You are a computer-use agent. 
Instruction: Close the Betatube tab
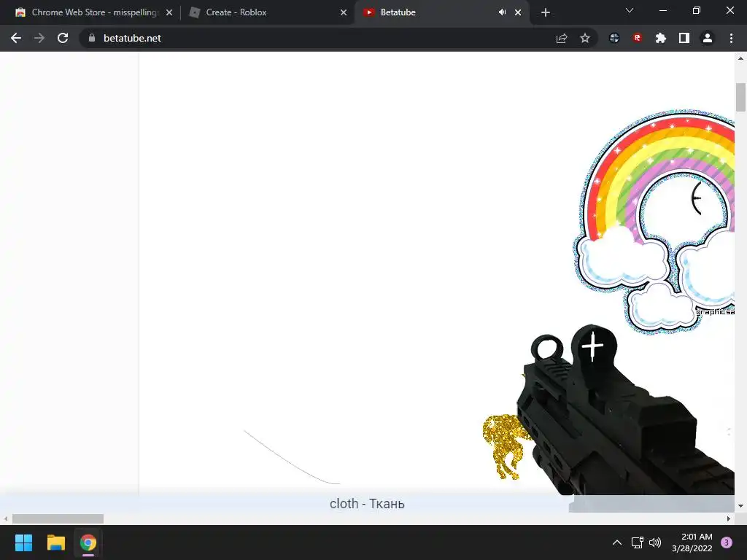[518, 12]
